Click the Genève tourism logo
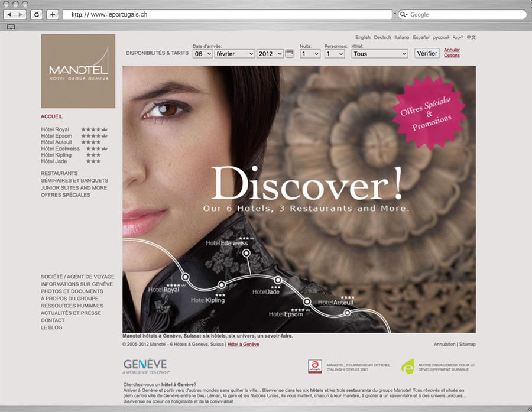The height and width of the screenshot is (412, 532). [x=145, y=366]
